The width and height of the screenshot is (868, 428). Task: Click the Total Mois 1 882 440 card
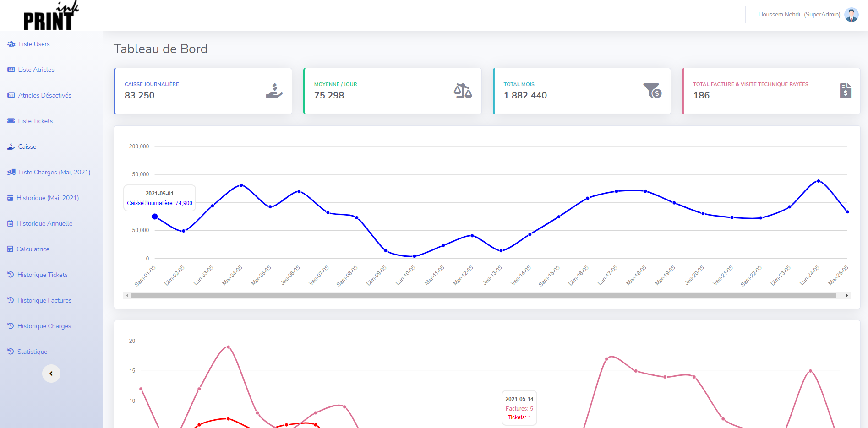click(x=582, y=91)
